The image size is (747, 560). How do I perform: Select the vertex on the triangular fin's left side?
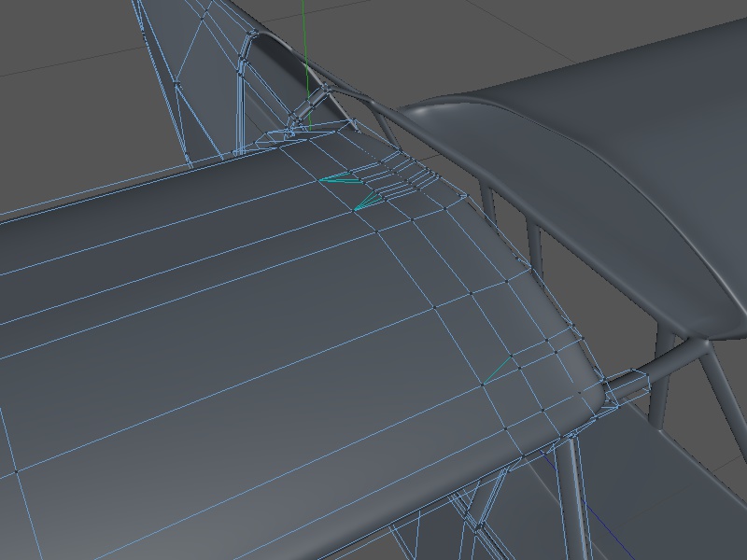pos(177,83)
